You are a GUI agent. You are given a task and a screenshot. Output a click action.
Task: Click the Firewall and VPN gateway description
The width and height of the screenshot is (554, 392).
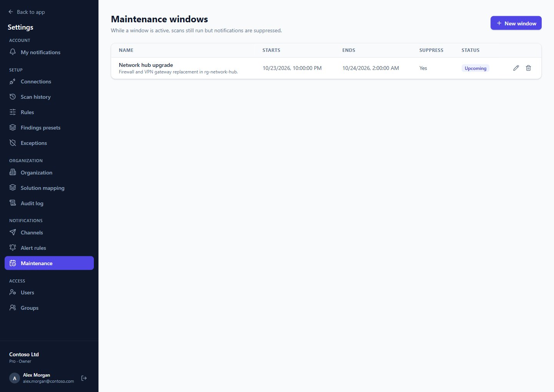(178, 72)
